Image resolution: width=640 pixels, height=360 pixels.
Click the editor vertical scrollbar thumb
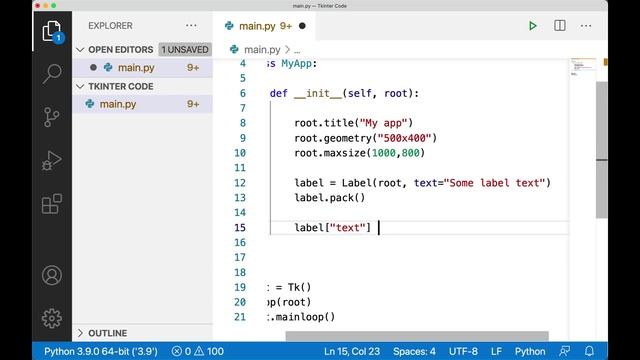point(602,149)
